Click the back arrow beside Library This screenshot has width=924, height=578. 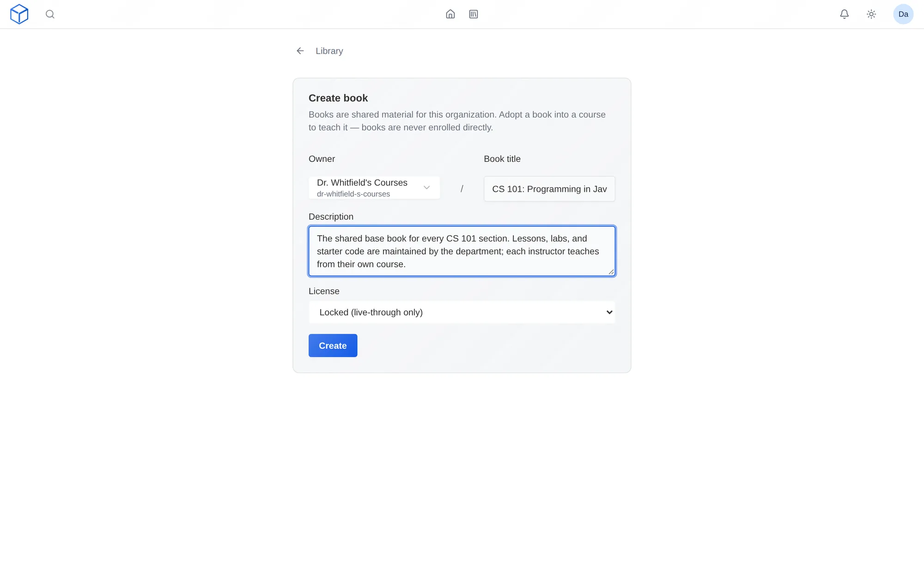pos(300,51)
